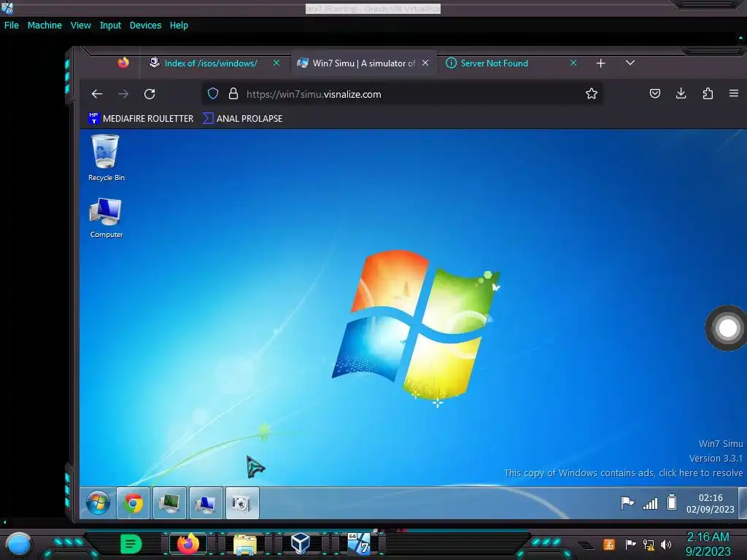Screen dimensions: 747x560
Task: Switch to the Server Not Found tab
Action: tap(494, 63)
